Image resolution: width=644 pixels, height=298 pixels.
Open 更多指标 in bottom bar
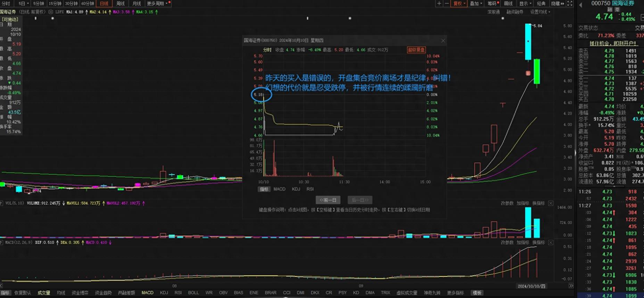455,293
